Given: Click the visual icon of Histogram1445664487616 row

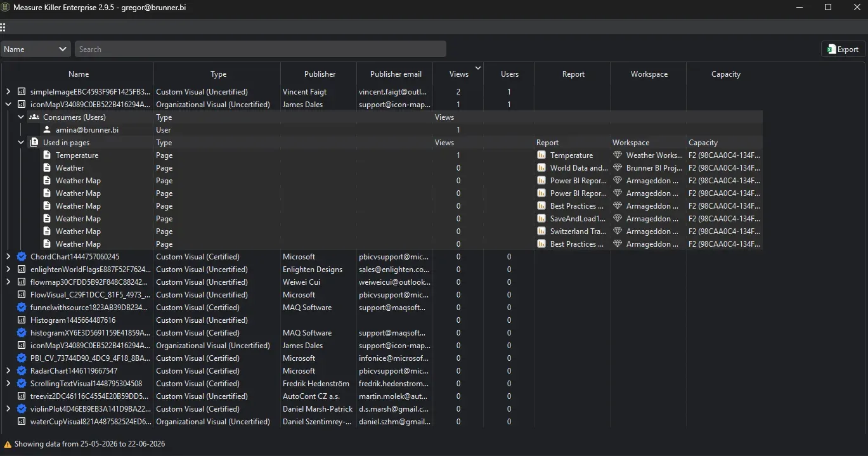Looking at the screenshot, I should 22,320.
